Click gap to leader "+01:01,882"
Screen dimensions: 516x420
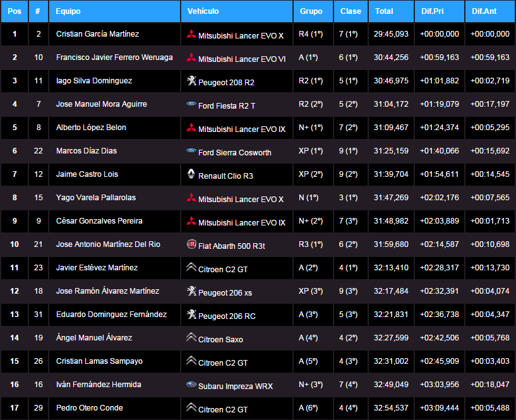point(440,81)
